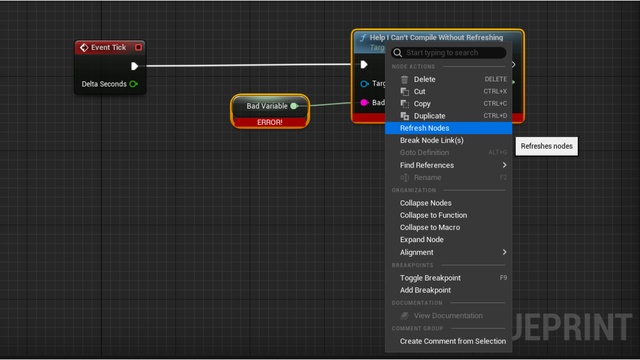
Task: Click the magenta Bad input pin
Action: (364, 102)
